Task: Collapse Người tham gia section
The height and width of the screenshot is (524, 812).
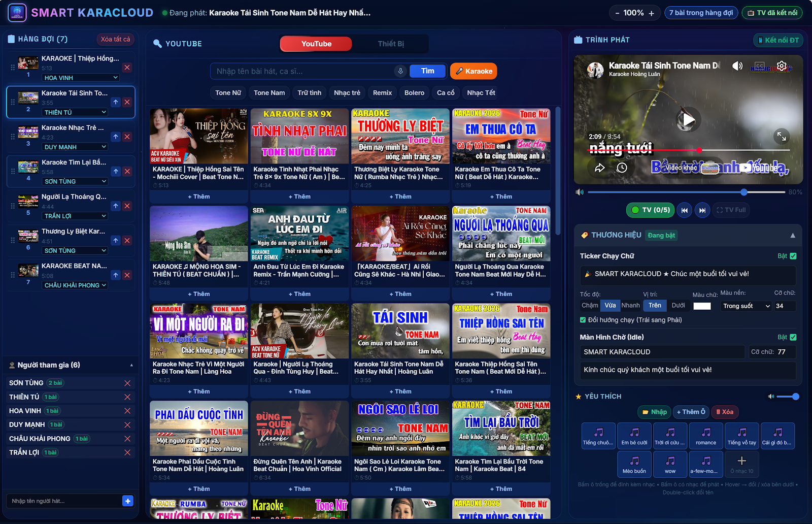Action: point(131,365)
